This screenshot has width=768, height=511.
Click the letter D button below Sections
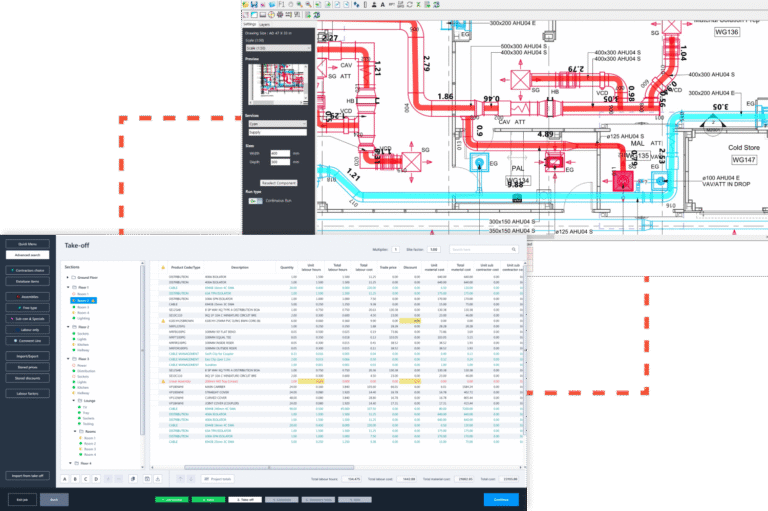[96, 479]
